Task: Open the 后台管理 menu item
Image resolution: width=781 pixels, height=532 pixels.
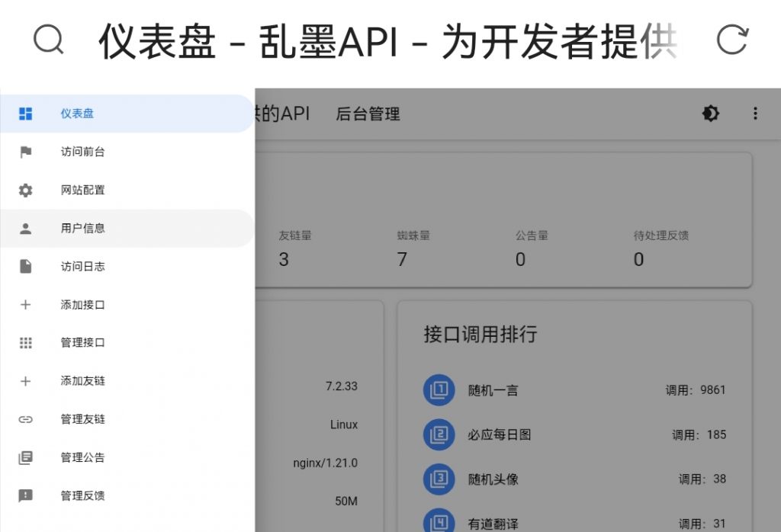Action: click(x=367, y=114)
